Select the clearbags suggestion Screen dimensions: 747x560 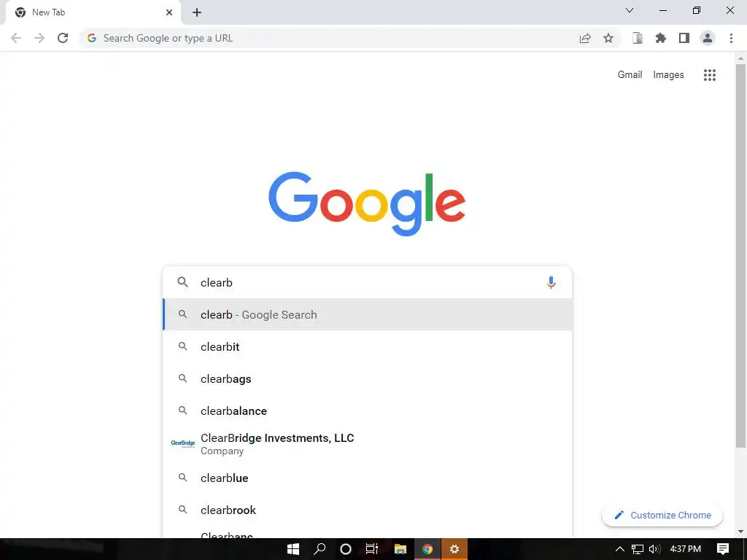pos(367,378)
